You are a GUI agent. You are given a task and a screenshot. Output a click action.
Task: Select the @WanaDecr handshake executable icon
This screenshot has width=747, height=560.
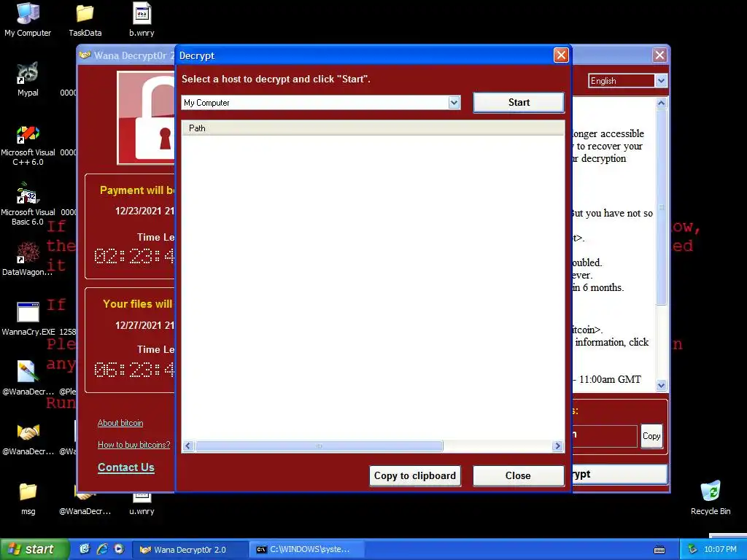point(28,438)
